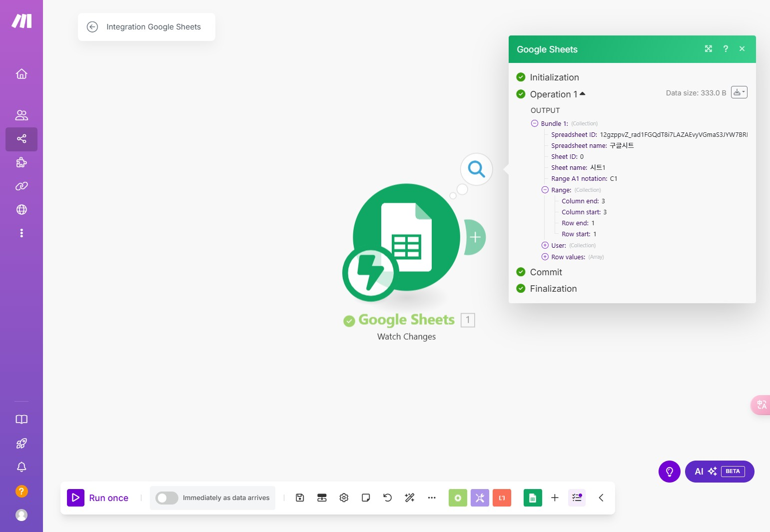770x532 pixels.
Task: Open the purple Tools wrench icon
Action: [480, 498]
